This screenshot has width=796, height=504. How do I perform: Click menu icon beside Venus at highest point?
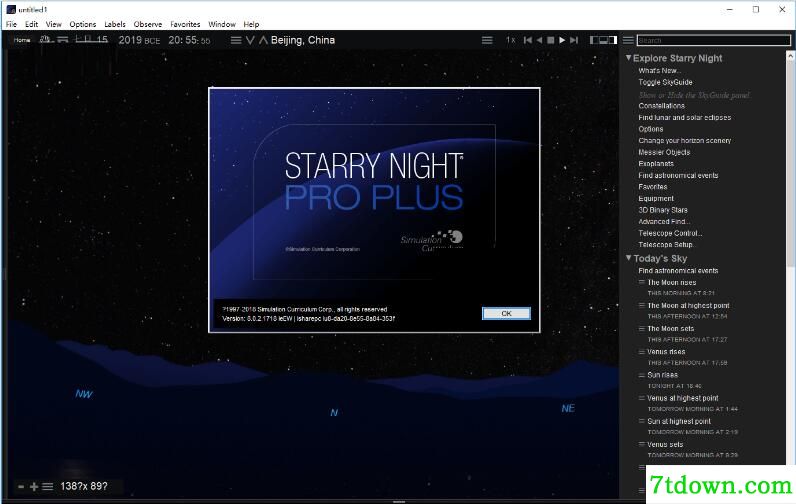(x=642, y=398)
